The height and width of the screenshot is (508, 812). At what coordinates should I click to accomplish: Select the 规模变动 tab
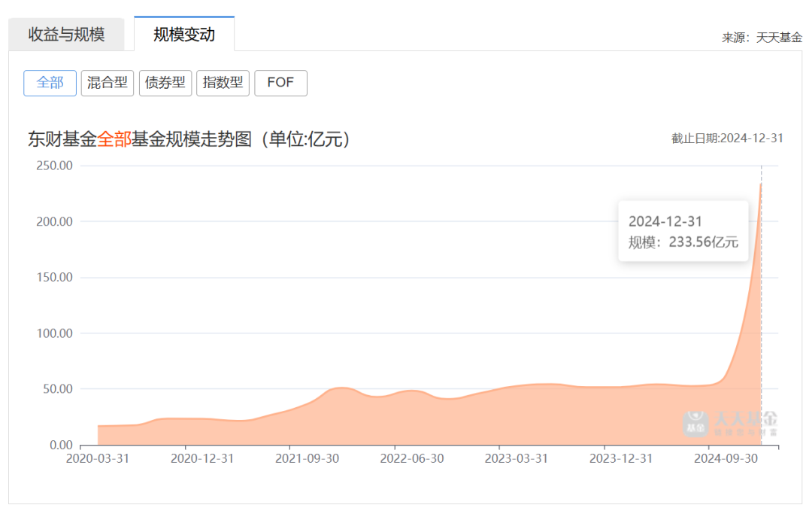pos(184,34)
